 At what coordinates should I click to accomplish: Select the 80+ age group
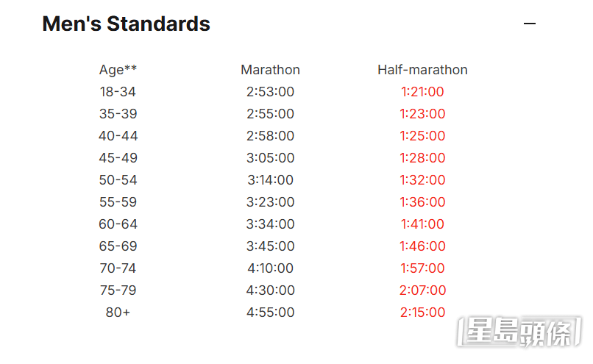[x=118, y=313]
